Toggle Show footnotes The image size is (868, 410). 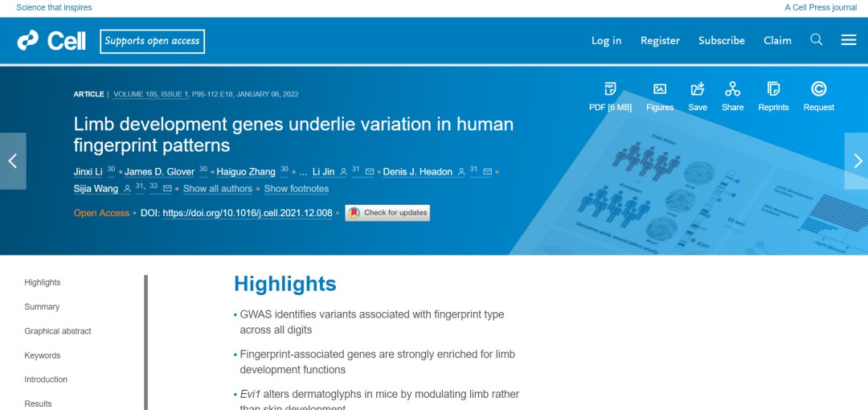pos(297,189)
